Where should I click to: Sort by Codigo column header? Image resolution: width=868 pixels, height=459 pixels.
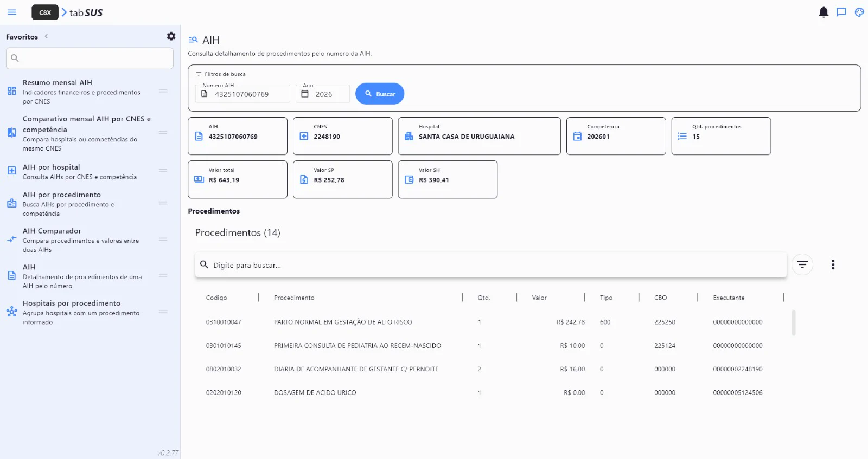pyautogui.click(x=216, y=298)
